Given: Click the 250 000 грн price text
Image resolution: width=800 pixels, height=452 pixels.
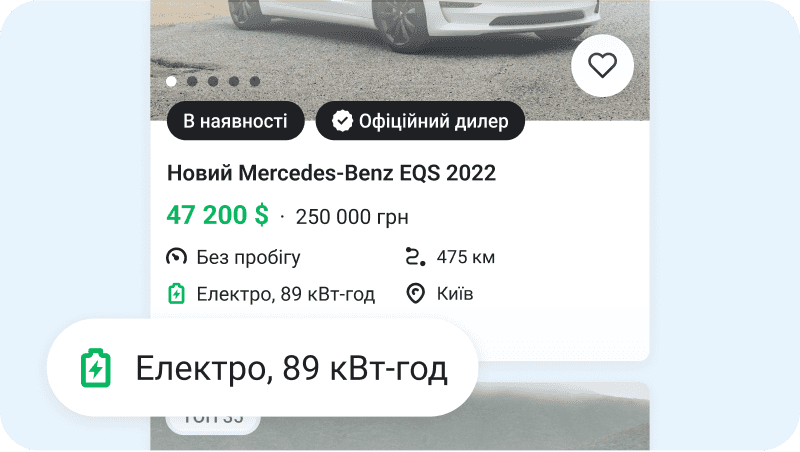Looking at the screenshot, I should (352, 217).
